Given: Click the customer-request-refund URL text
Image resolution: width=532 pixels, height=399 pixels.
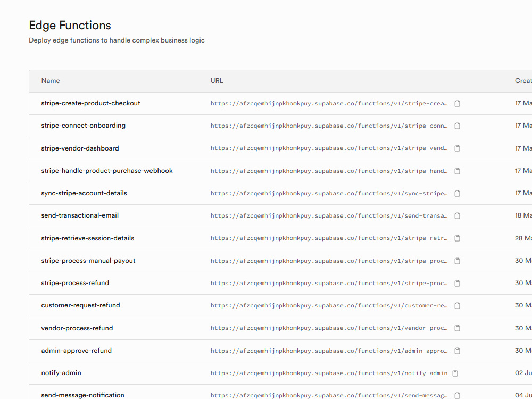Looking at the screenshot, I should pos(329,306).
